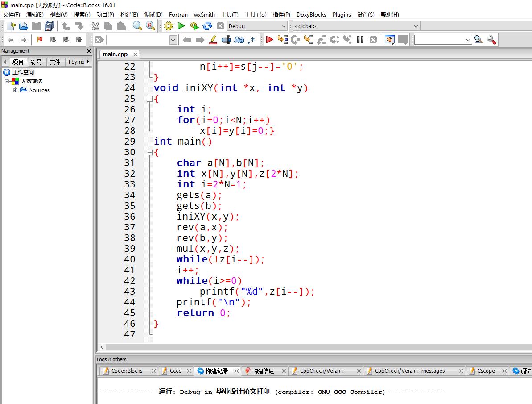This screenshot has width=532, height=404.
Task: Toggle regex search option
Action: click(252, 40)
